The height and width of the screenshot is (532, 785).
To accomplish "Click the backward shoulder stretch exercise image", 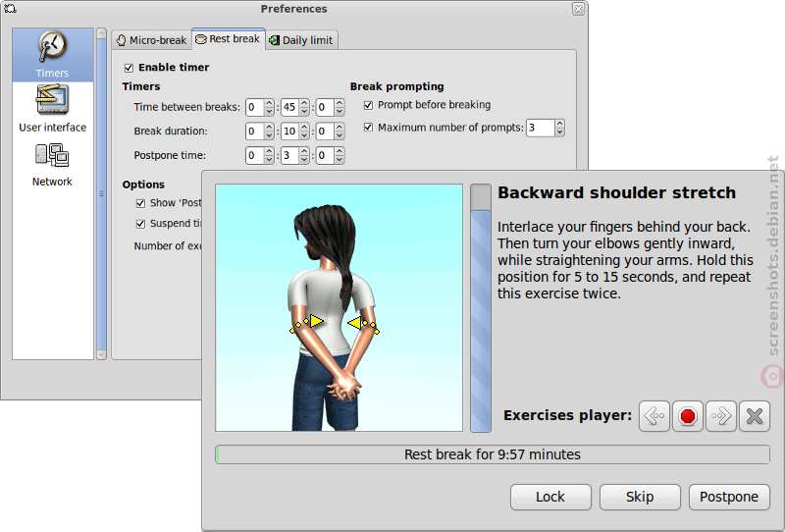I will [339, 307].
